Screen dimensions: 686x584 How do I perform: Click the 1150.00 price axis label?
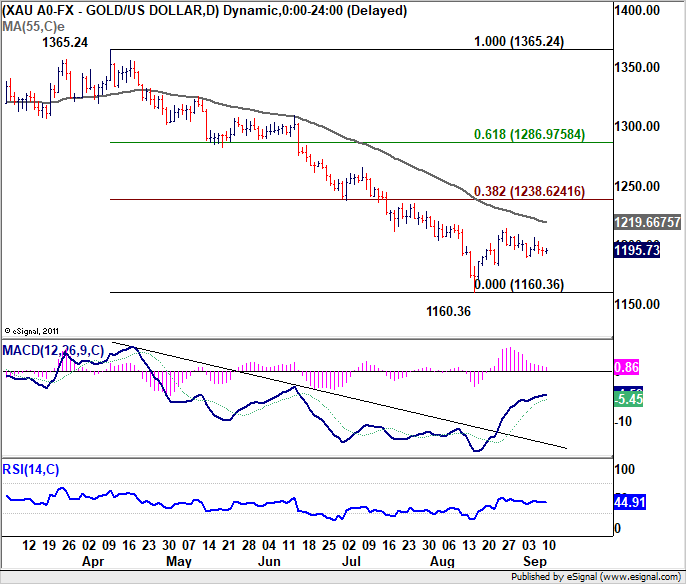click(x=637, y=304)
